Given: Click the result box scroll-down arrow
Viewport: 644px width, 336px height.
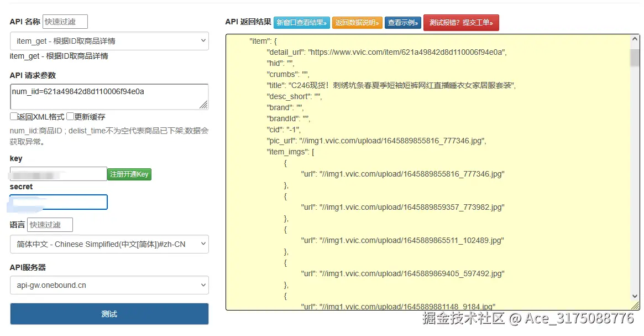Looking at the screenshot, I should [x=635, y=296].
